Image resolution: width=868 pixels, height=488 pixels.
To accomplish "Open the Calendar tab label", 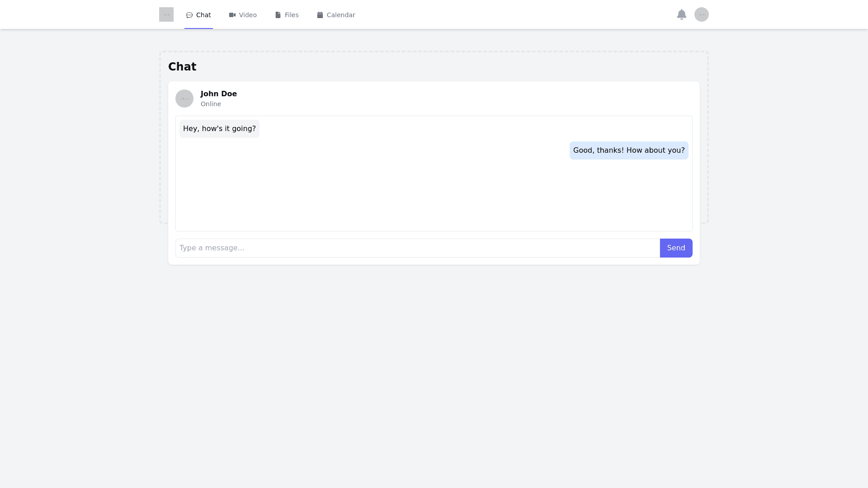I will pyautogui.click(x=341, y=15).
